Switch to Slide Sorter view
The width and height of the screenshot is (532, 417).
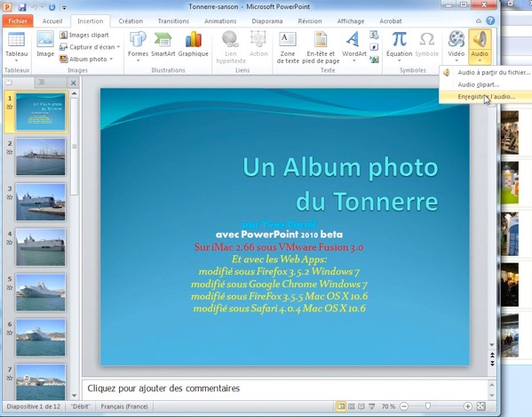[351, 406]
